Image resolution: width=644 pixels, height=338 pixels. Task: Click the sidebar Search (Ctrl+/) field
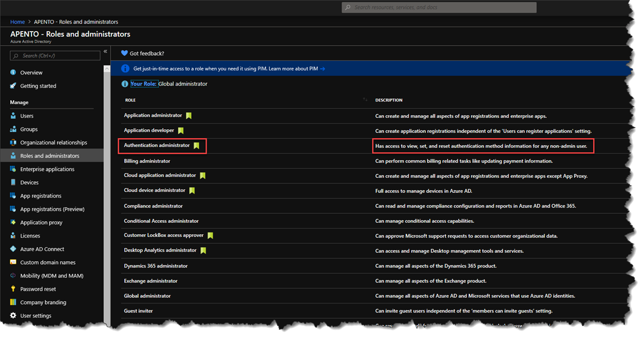(55, 55)
